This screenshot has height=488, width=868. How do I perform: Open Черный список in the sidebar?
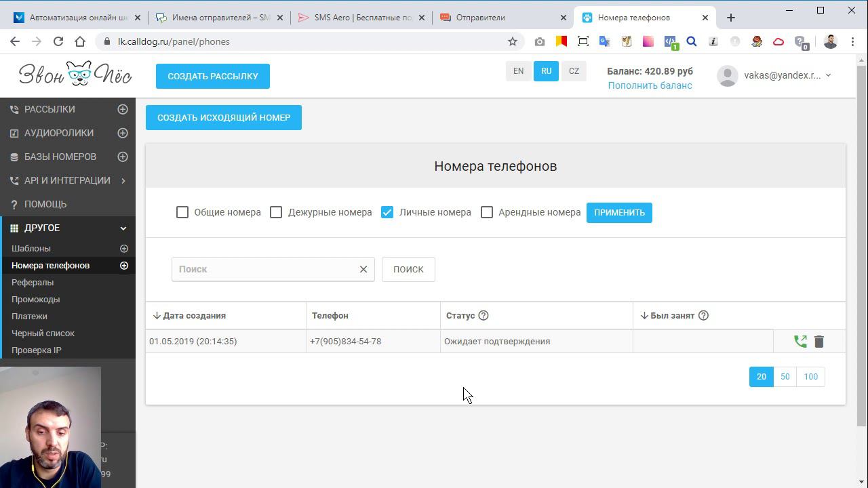point(43,333)
